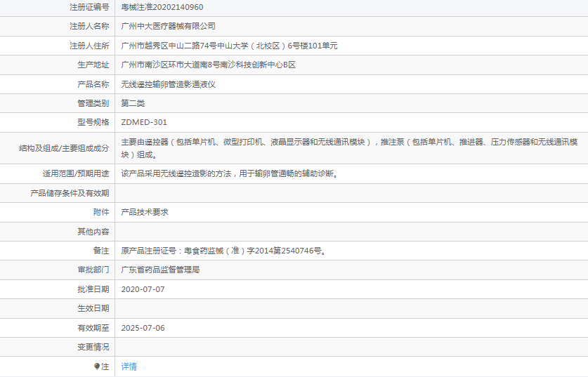This screenshot has height=377, width=588.
Task: Click the 其他内容 row label
Action: 93,232
